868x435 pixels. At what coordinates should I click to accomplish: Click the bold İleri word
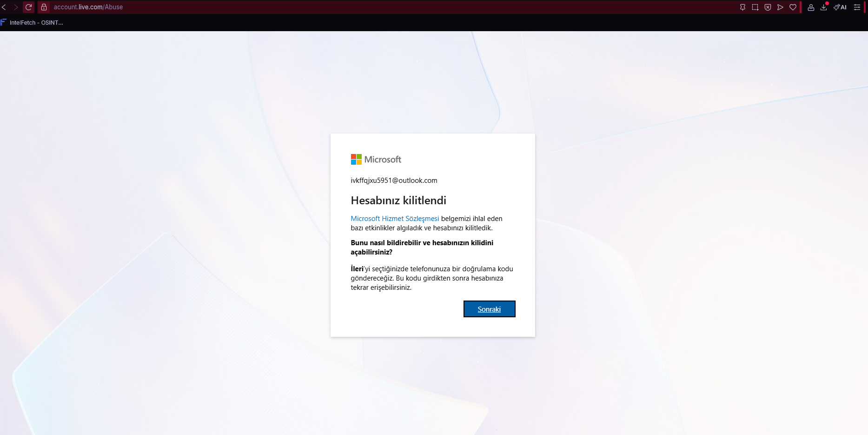point(357,269)
